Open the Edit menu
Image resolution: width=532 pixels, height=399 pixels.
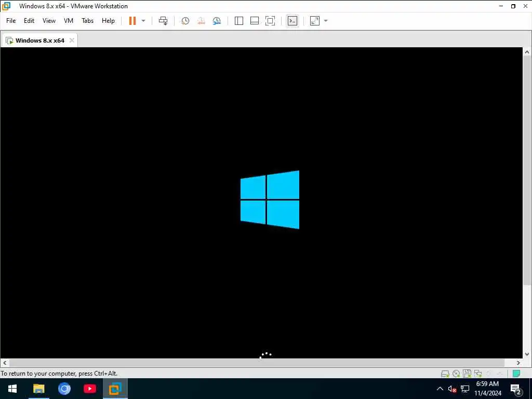[x=29, y=21]
